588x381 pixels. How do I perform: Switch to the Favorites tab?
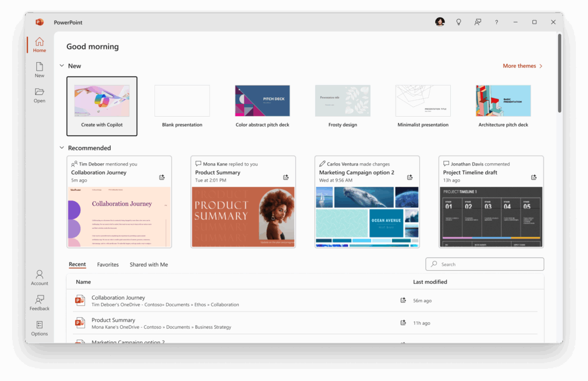coord(107,265)
